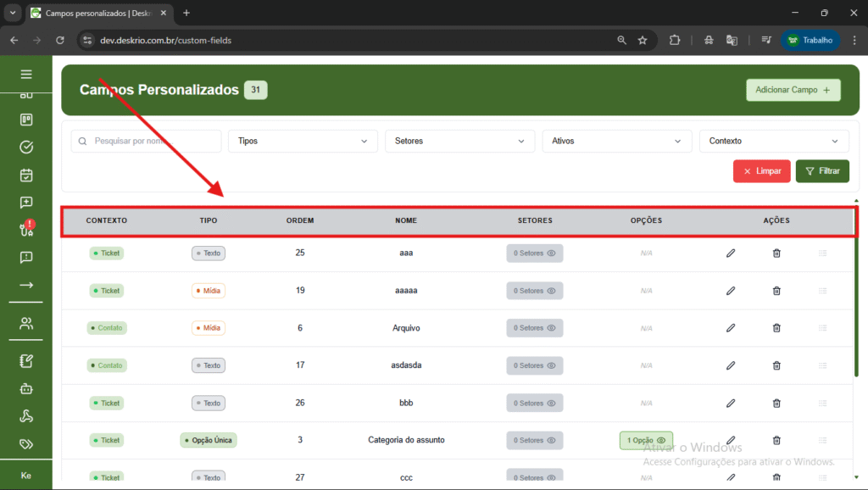Edit the 'aaa' field with pencil icon
This screenshot has height=490, width=868.
click(x=731, y=253)
